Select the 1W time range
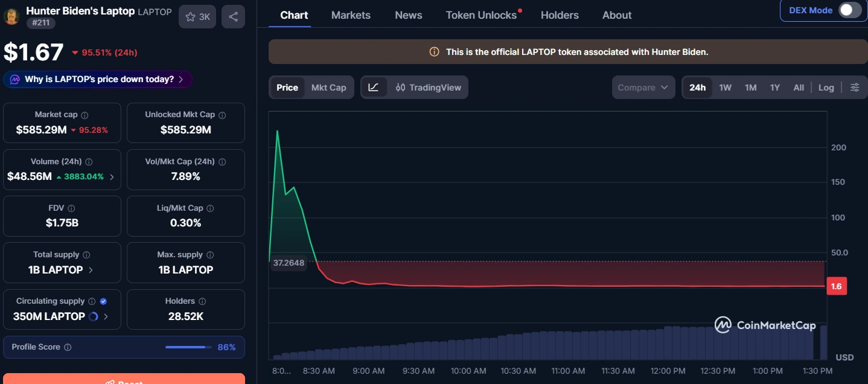Screen dimensions: 868x384 tap(726, 88)
